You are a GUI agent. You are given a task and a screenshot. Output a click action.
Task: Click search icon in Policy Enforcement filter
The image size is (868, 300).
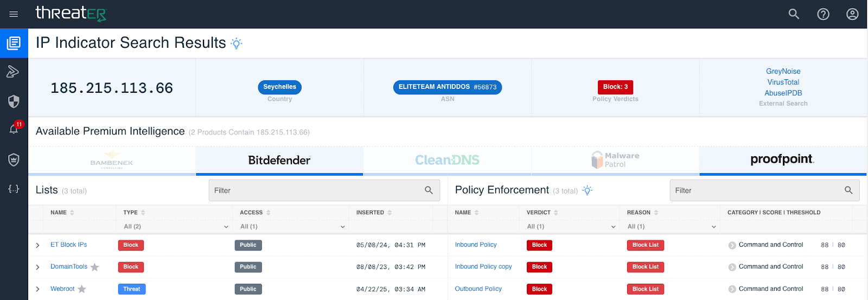(848, 190)
